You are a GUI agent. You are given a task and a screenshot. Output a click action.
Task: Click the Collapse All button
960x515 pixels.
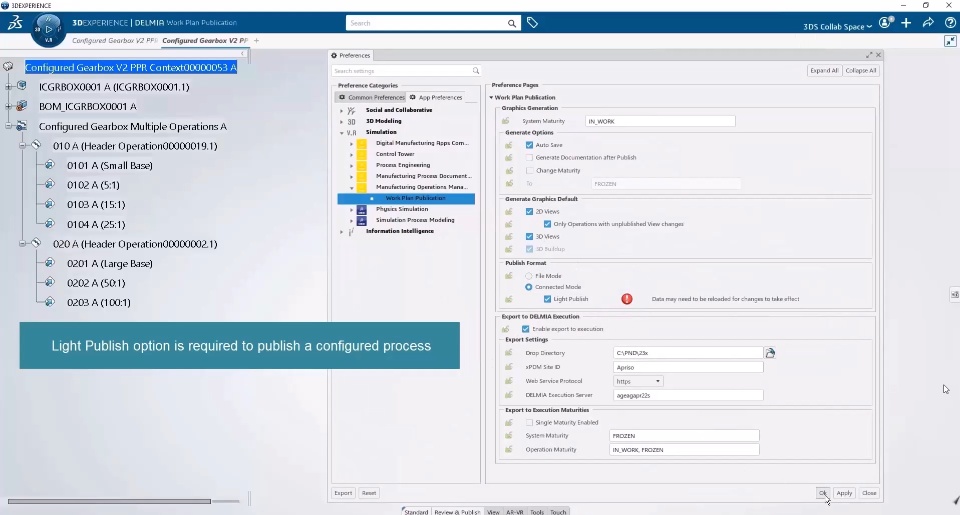pos(861,70)
